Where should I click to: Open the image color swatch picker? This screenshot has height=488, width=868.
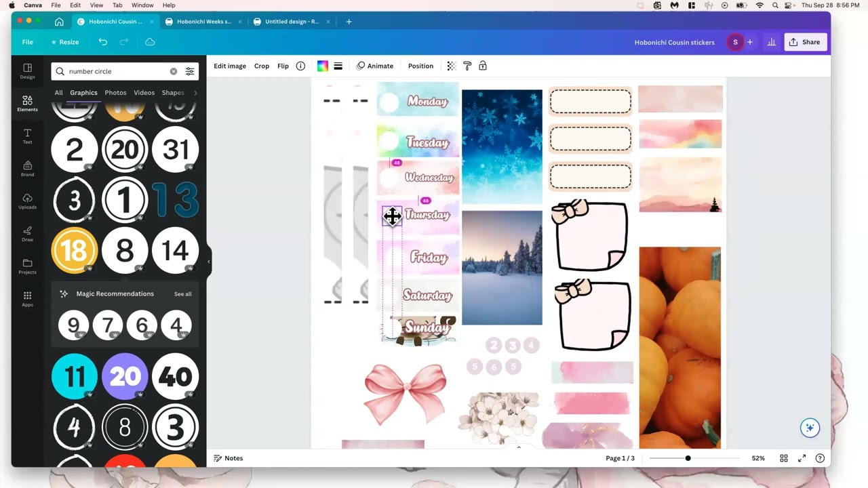pyautogui.click(x=323, y=66)
